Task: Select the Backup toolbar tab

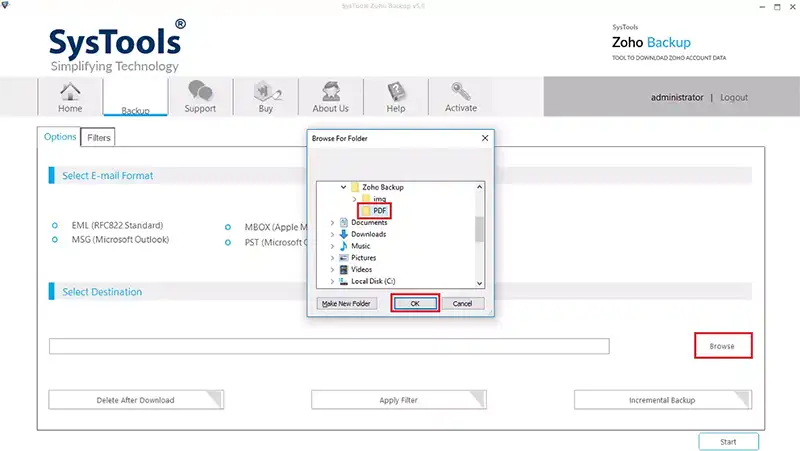Action: tap(135, 98)
